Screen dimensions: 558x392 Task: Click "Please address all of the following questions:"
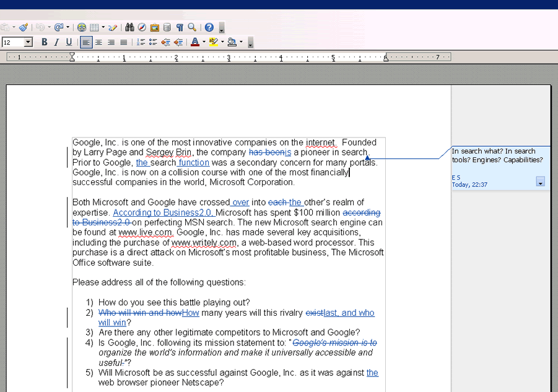pyautogui.click(x=159, y=282)
